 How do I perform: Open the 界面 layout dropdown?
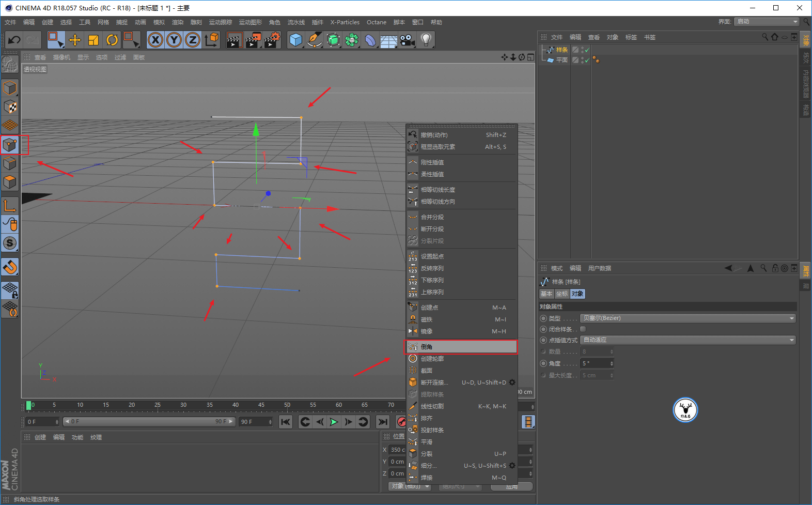point(767,21)
